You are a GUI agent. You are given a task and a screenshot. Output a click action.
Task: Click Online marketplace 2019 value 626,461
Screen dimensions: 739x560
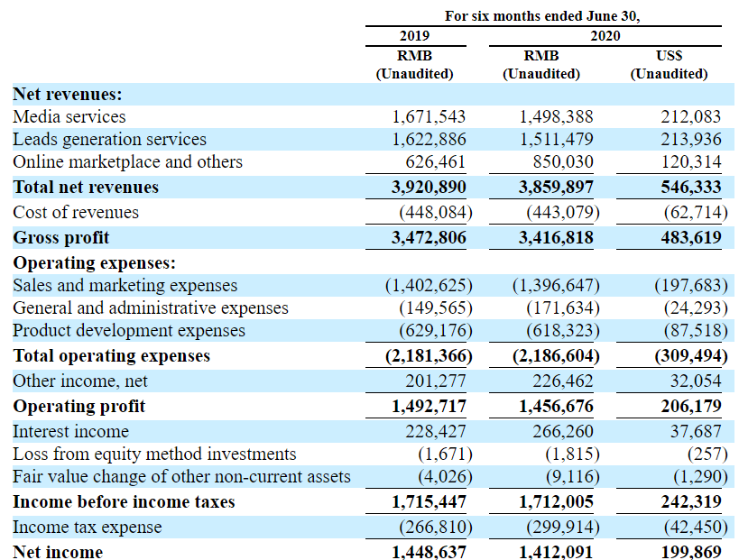pyautogui.click(x=436, y=162)
